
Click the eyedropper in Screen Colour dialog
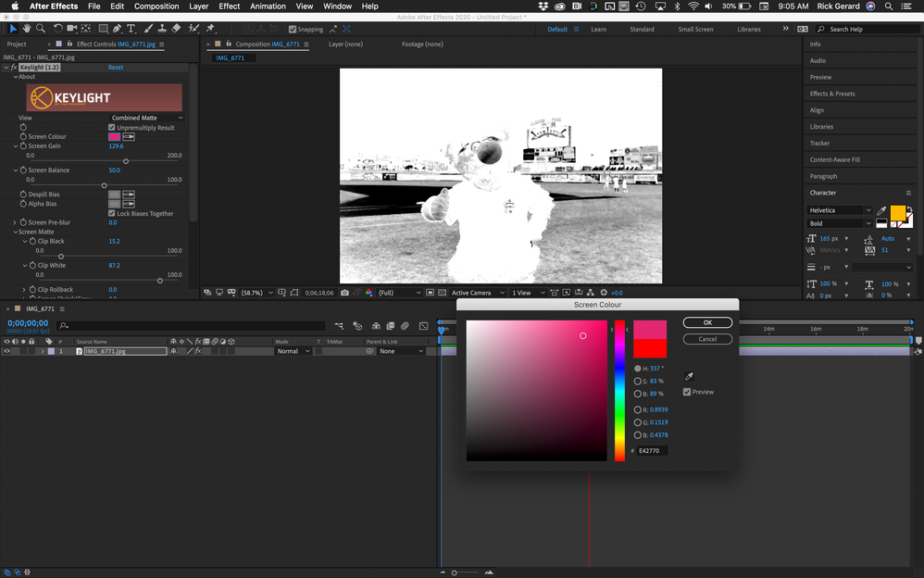[689, 376]
